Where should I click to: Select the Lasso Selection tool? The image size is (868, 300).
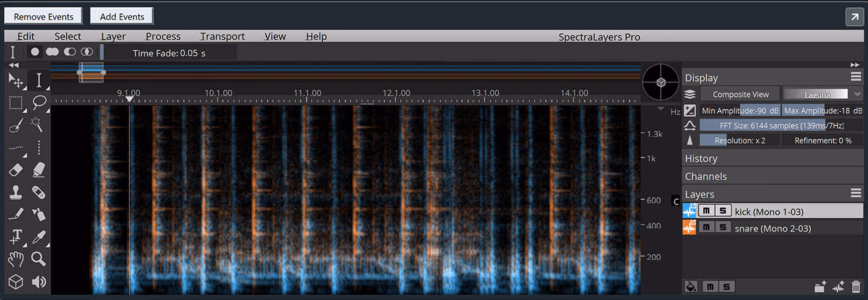39,102
